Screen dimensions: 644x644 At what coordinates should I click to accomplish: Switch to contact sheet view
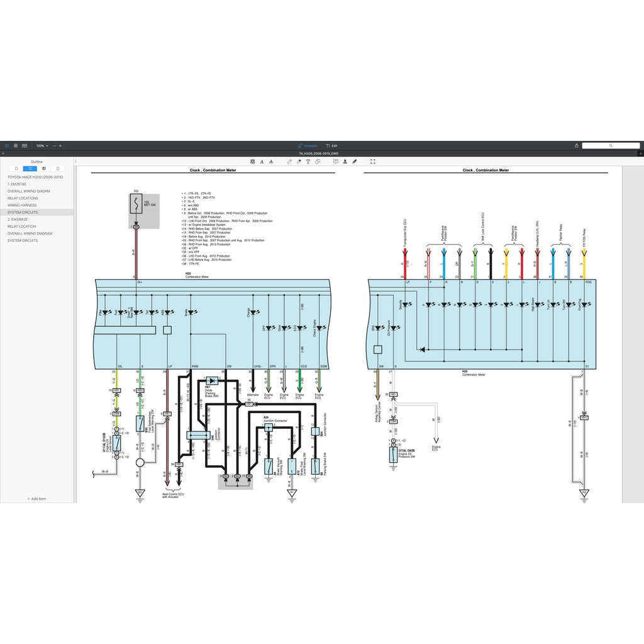point(25,145)
